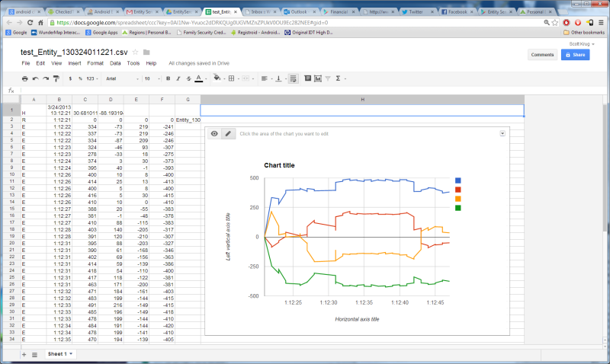Open the Insert menu
The height and width of the screenshot is (364, 610).
75,63
